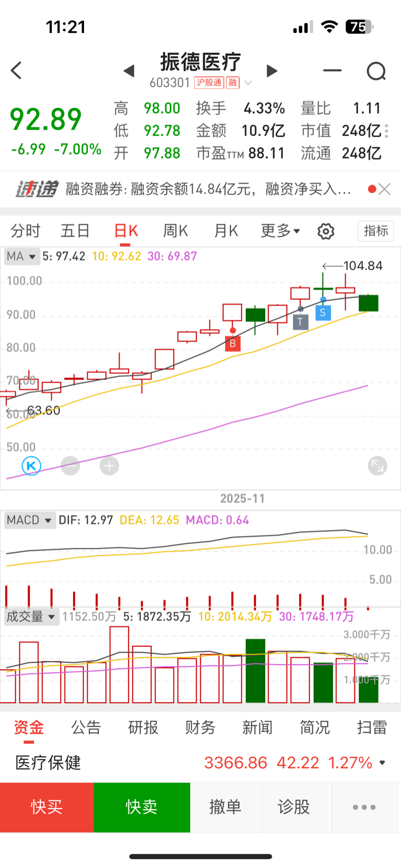Expand stock tags chevron beside 融
This screenshot has height=868, width=401.
[x=249, y=83]
